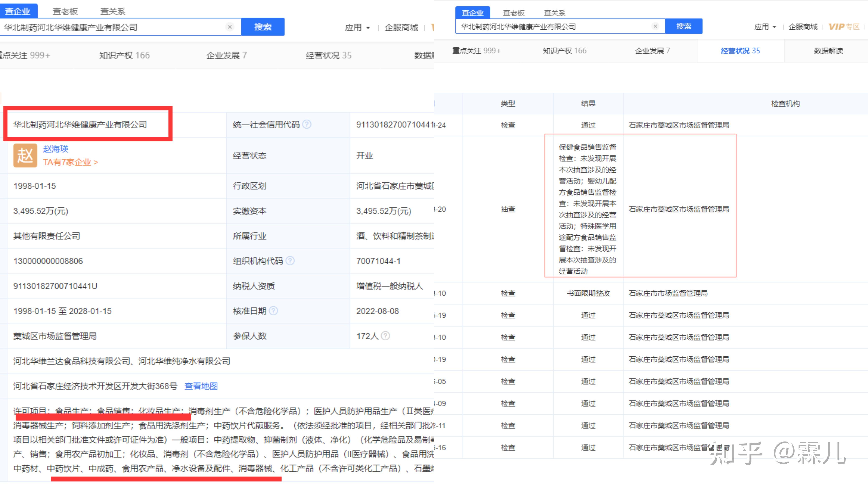The width and height of the screenshot is (868, 488).
Task: Switch to 查老板 tab in right panel
Action: point(513,13)
